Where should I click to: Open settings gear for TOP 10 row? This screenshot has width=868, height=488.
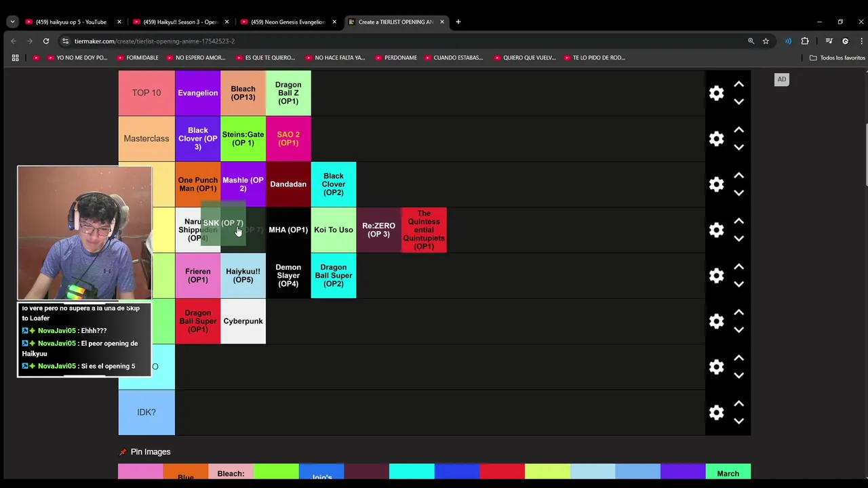pyautogui.click(x=716, y=94)
